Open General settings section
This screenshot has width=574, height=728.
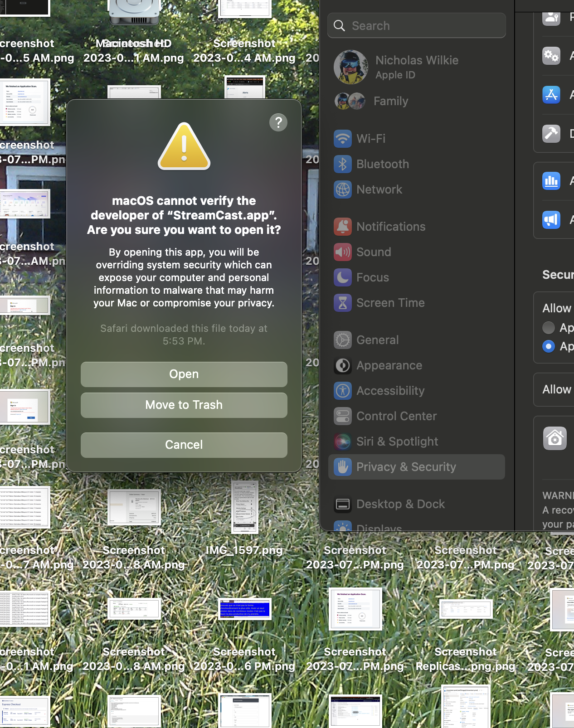pyautogui.click(x=377, y=340)
